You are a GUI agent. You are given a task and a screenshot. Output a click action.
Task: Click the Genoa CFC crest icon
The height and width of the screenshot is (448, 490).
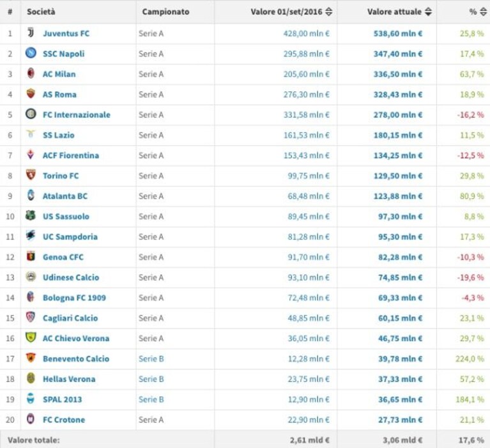coord(31,256)
